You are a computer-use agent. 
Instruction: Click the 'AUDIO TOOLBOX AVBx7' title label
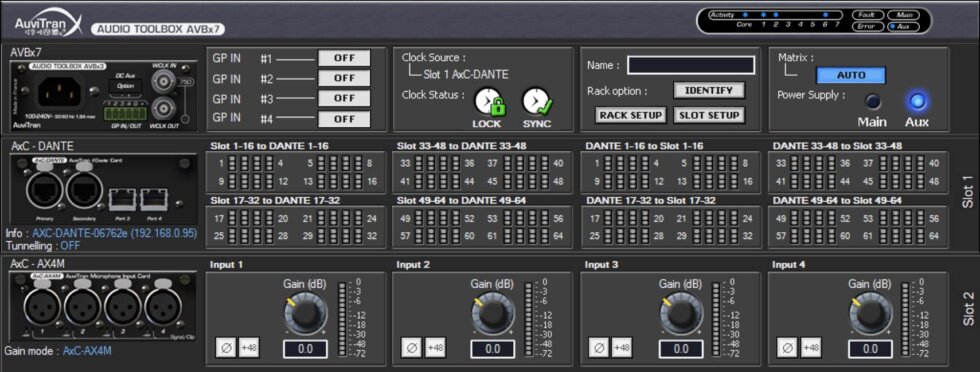(x=158, y=29)
